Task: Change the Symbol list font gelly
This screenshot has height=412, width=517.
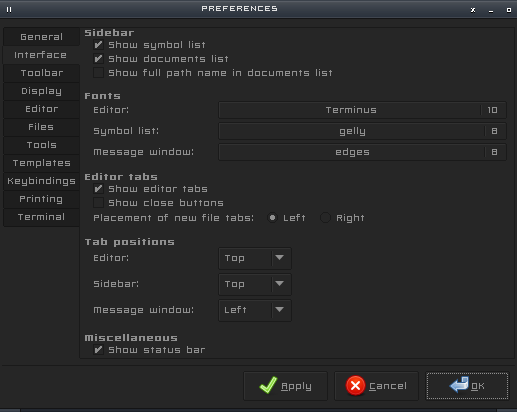Action: (x=362, y=131)
